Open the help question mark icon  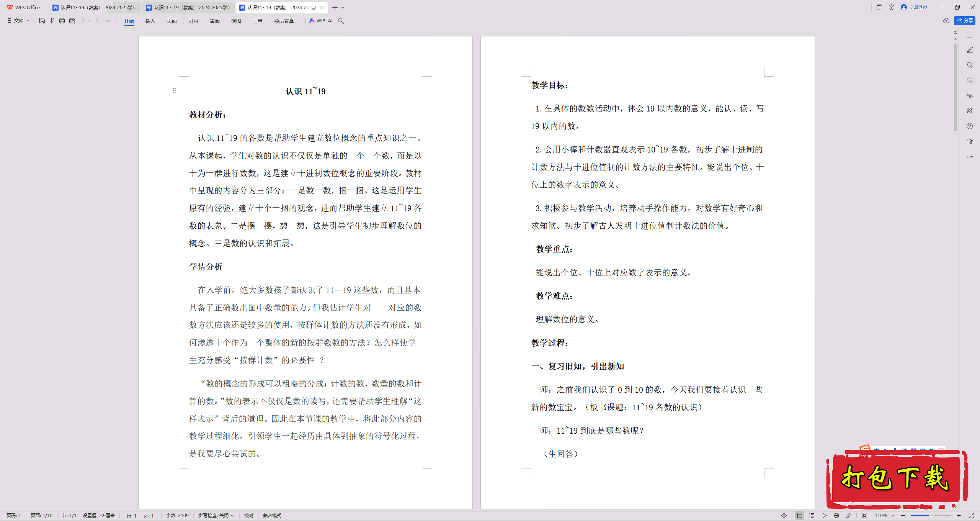point(970,126)
